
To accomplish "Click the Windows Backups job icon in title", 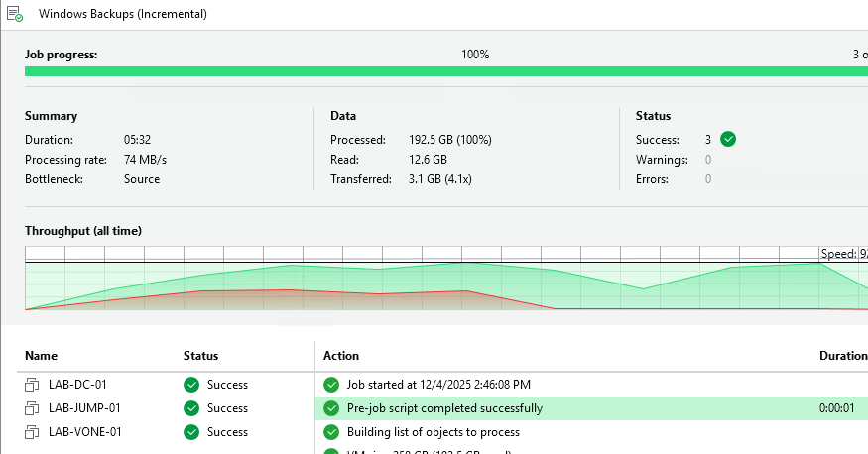I will click(15, 14).
